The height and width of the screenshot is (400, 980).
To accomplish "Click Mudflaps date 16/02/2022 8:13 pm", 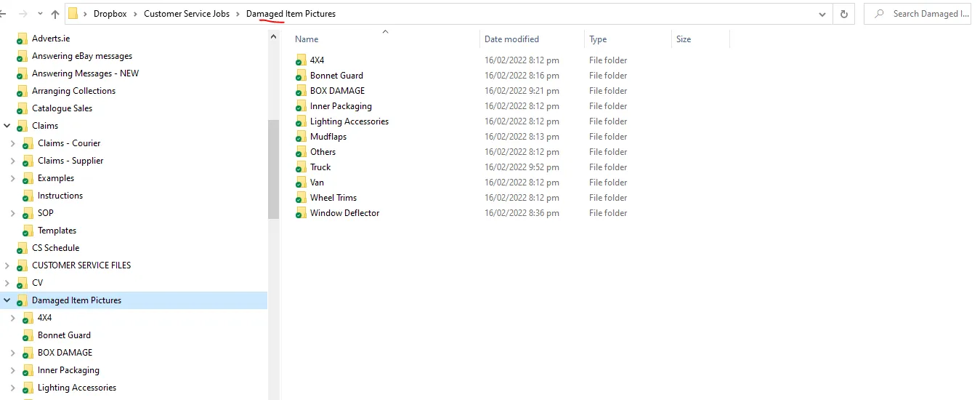I will [x=522, y=137].
